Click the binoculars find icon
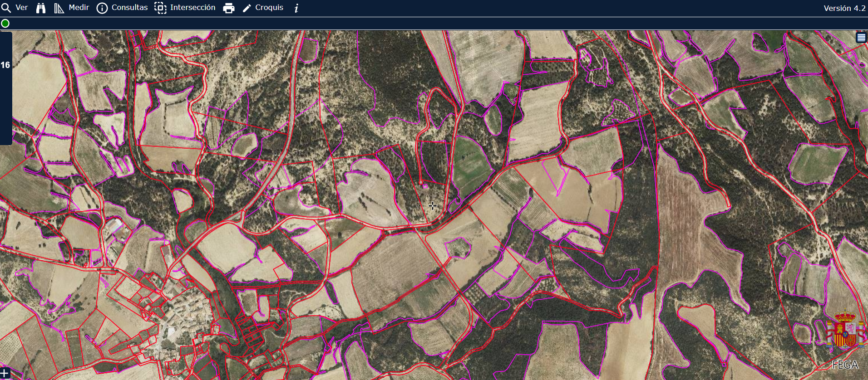Image resolution: width=868 pixels, height=380 pixels. [41, 8]
